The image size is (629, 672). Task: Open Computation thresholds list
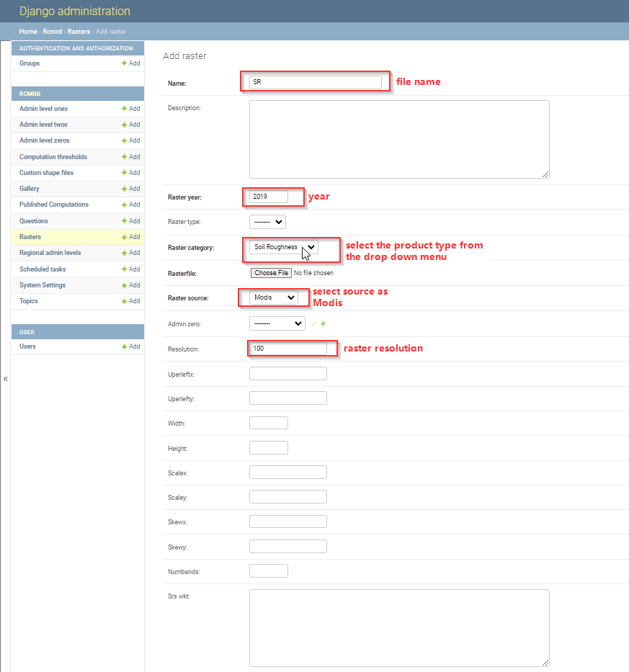click(53, 157)
